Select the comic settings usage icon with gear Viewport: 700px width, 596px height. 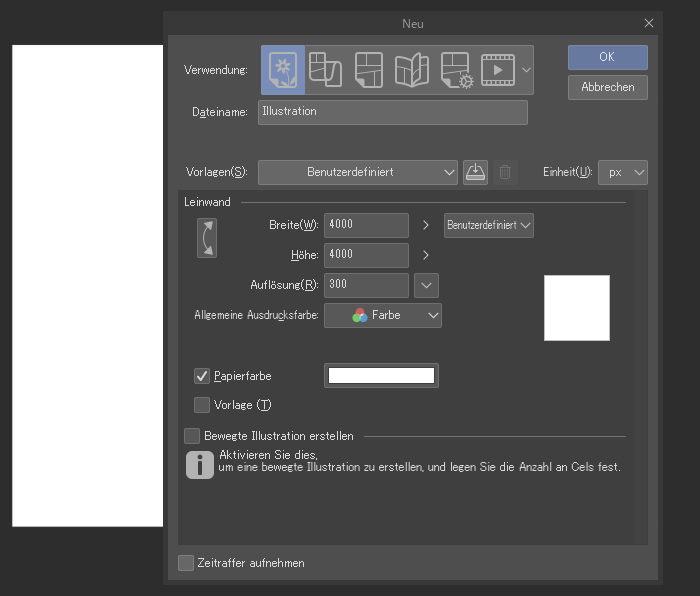(x=456, y=70)
